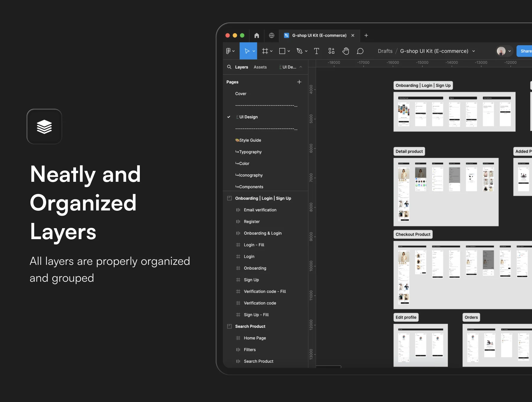The height and width of the screenshot is (402, 532).
Task: Click the frame icon beside Verification code
Action: coord(238,303)
